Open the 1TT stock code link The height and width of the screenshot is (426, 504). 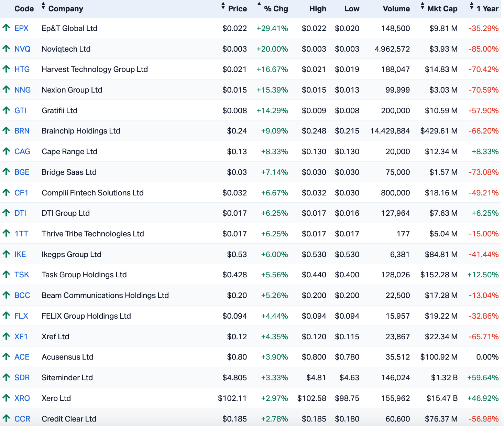(21, 234)
